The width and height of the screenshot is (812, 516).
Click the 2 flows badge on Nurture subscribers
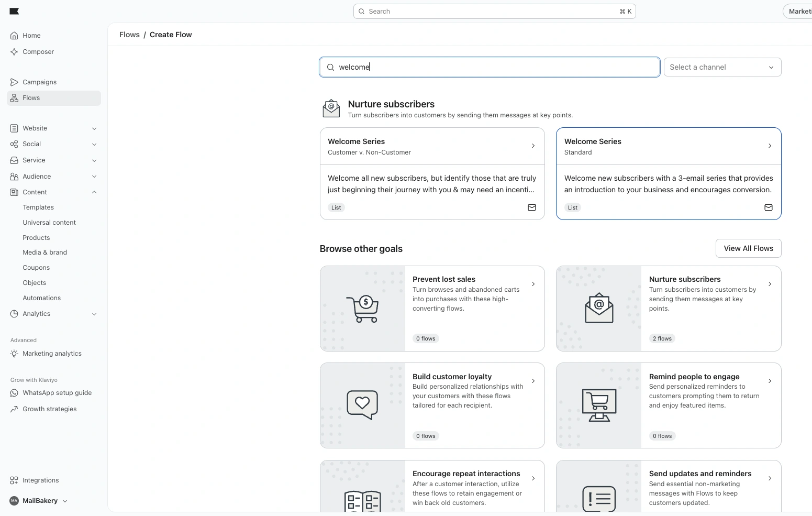tap(662, 338)
